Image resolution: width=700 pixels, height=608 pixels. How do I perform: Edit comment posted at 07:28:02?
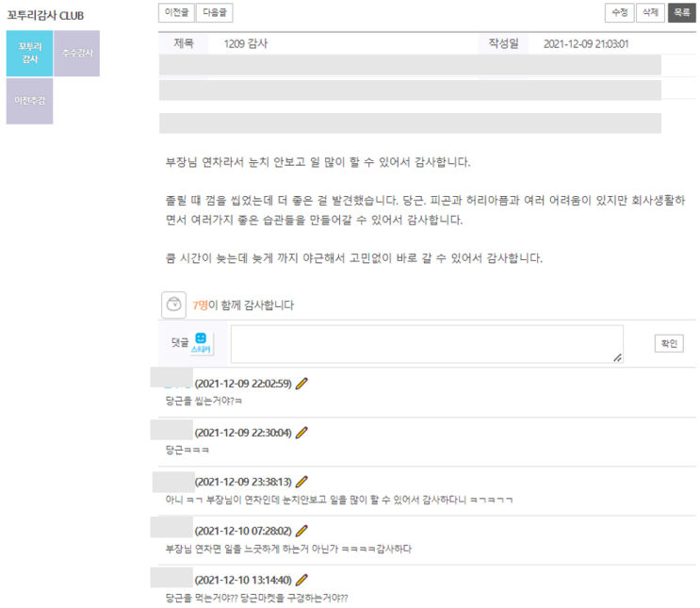301,531
